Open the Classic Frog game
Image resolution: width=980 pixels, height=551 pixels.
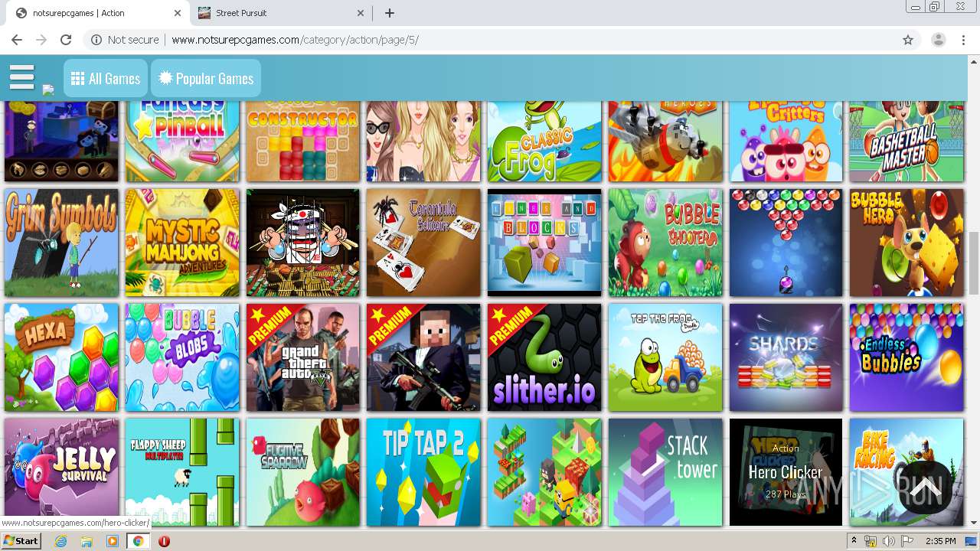[544, 141]
